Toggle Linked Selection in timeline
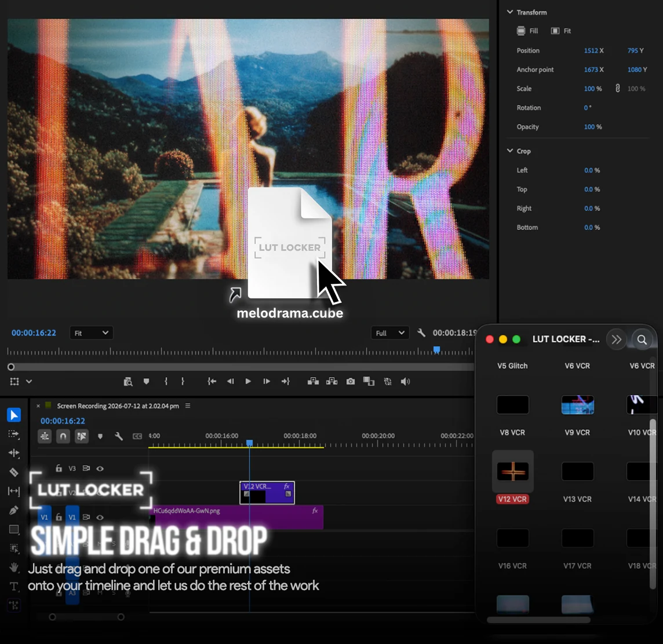 pos(82,436)
